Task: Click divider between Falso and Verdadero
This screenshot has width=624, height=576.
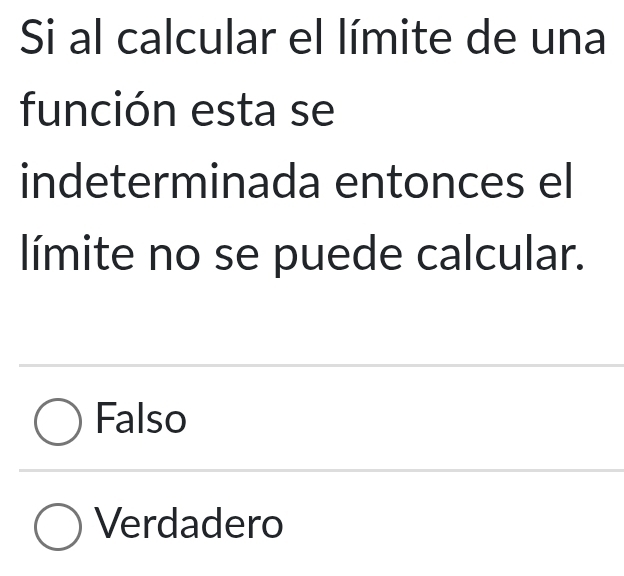Action: tap(320, 470)
